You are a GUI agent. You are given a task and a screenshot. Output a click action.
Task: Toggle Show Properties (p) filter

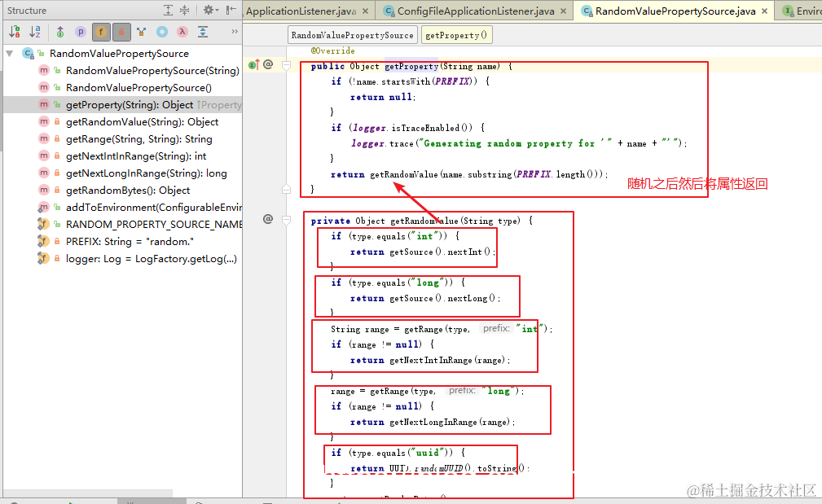point(80,32)
